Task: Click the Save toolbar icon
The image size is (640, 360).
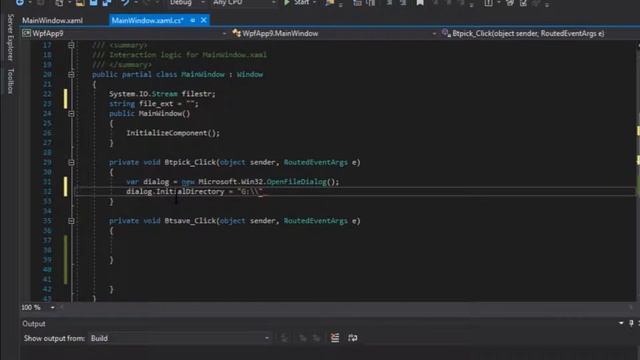Action: [x=93, y=3]
